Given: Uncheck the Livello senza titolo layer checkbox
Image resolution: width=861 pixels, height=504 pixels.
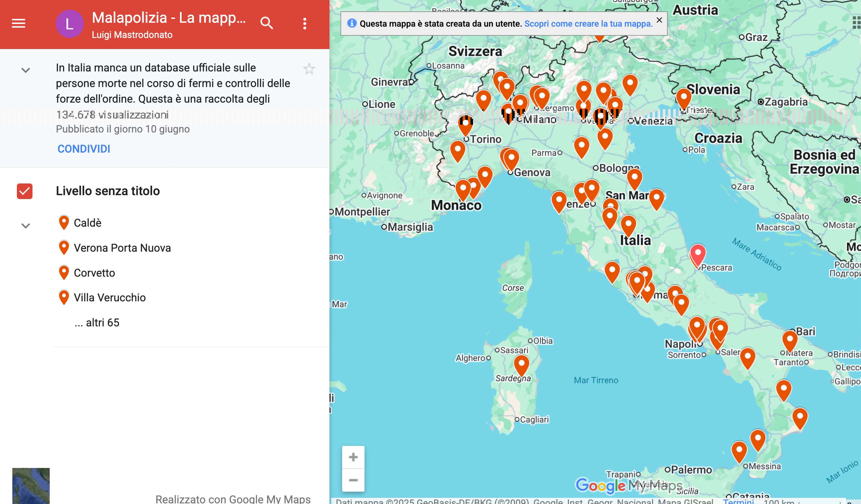Looking at the screenshot, I should point(25,191).
